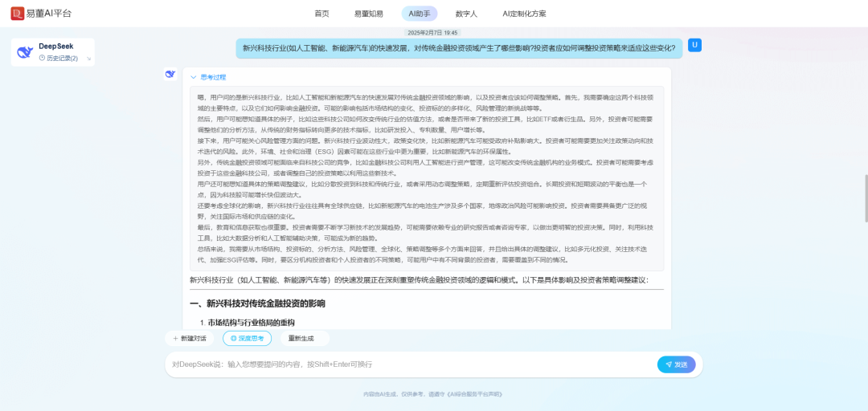Click the 易董AI平台 brand name text

pos(49,14)
